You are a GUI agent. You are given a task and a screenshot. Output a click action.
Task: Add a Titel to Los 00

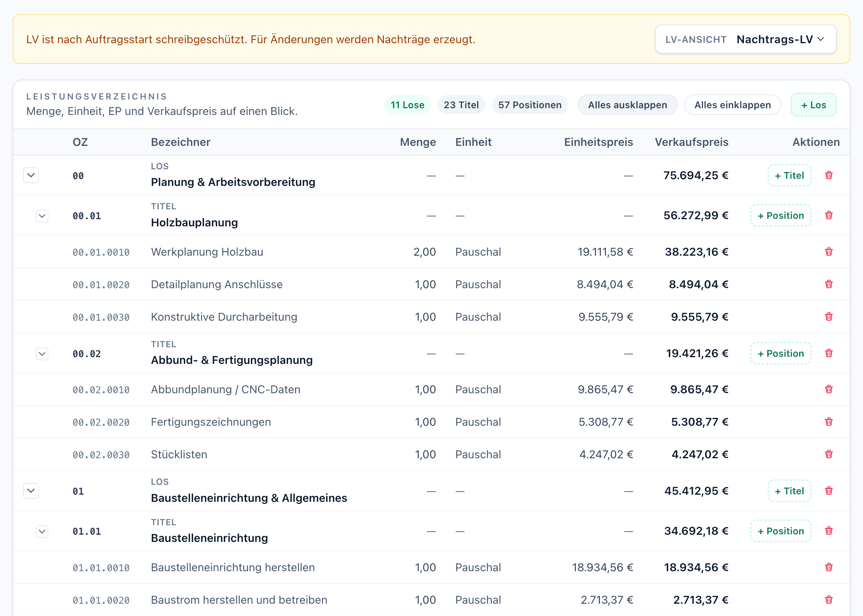pos(789,176)
